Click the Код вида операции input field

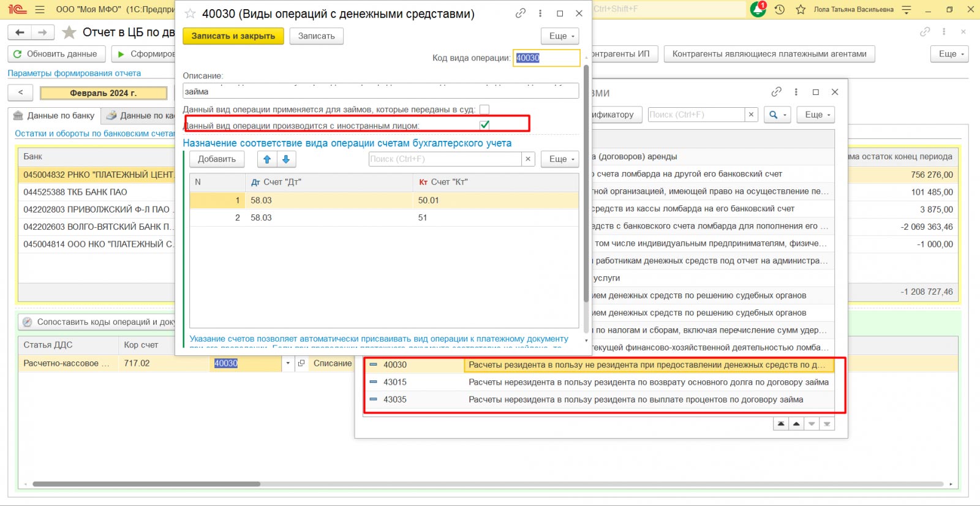[x=546, y=58]
